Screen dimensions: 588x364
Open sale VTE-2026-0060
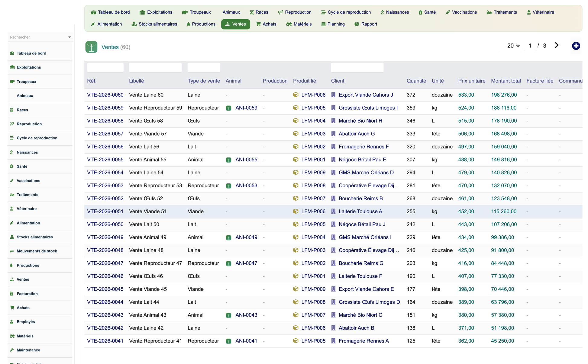click(x=105, y=95)
